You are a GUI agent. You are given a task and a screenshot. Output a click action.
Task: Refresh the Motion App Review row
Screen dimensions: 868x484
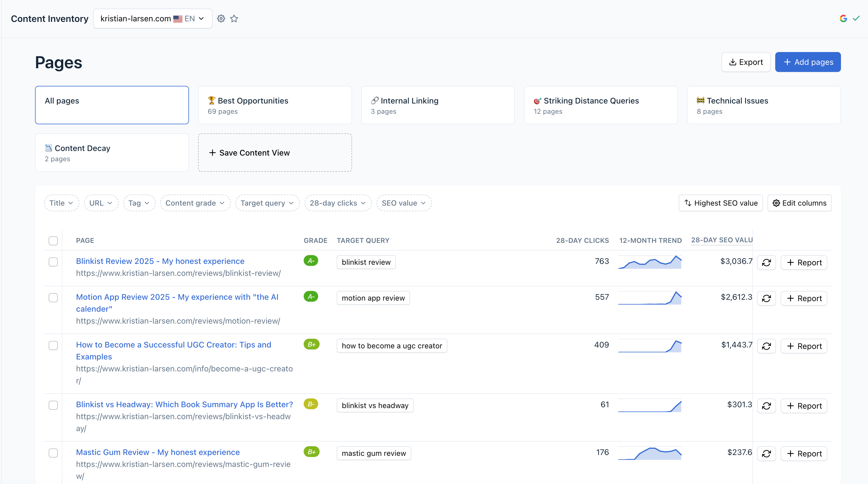click(766, 298)
